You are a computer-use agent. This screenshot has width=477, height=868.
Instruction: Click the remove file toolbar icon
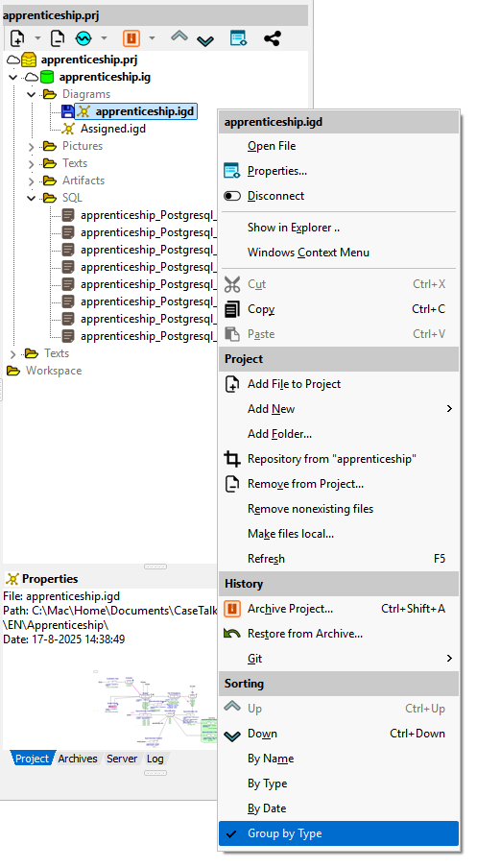tap(57, 38)
